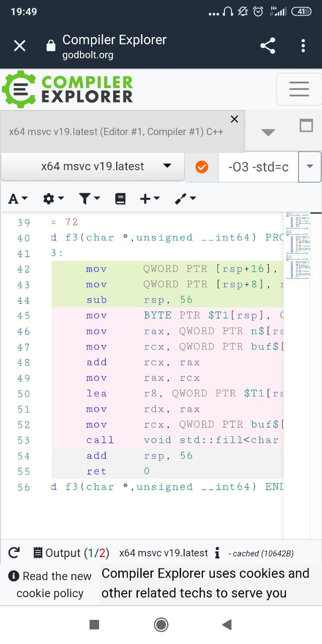Expand the compiler options dropdown arrow

pos(310,167)
